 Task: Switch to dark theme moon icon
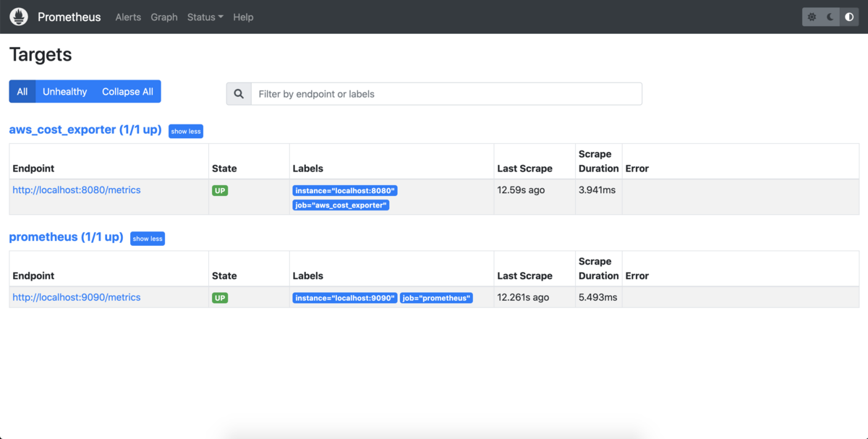[x=831, y=17]
